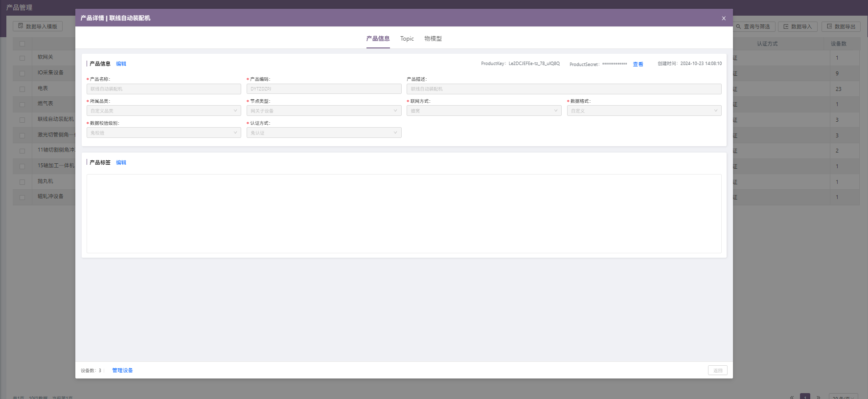Click the 产品名称 input field
The image size is (868, 399).
pyautogui.click(x=163, y=89)
